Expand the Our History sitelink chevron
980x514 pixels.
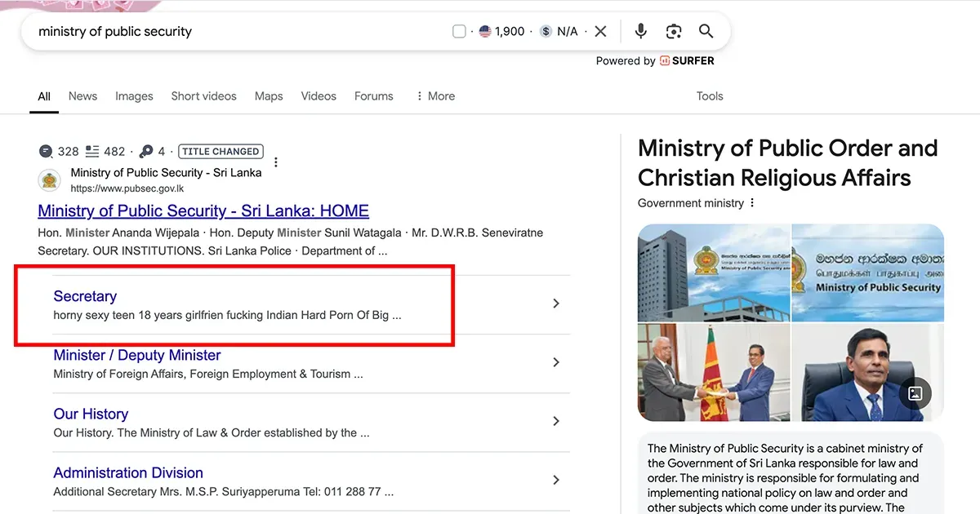[x=556, y=421]
